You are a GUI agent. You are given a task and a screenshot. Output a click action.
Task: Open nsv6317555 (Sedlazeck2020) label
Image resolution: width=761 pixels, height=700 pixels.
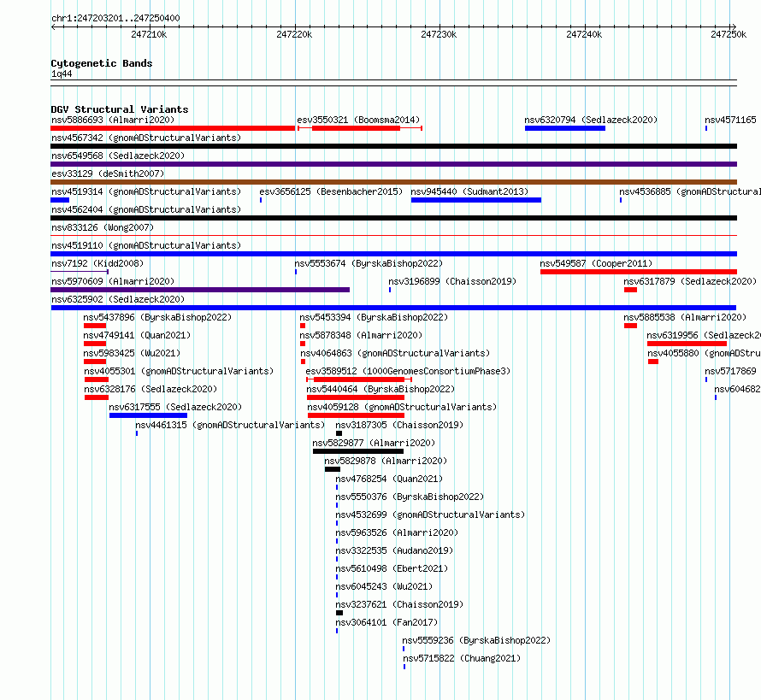175,407
